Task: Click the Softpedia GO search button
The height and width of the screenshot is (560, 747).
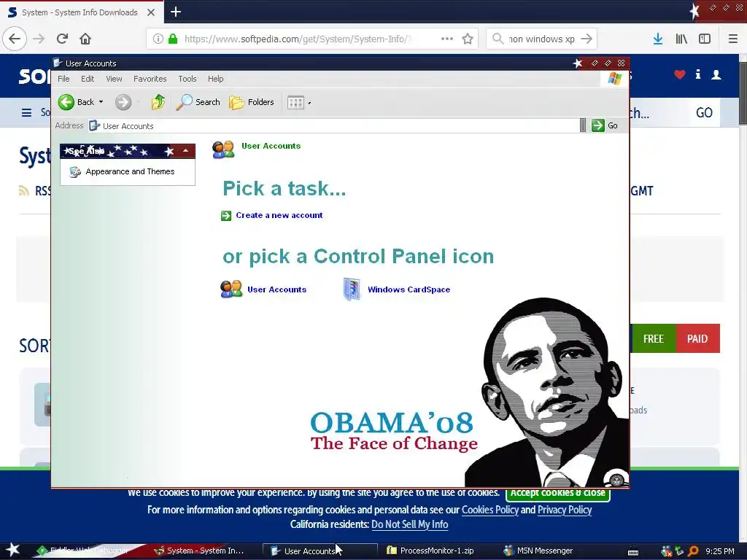Action: pos(704,112)
